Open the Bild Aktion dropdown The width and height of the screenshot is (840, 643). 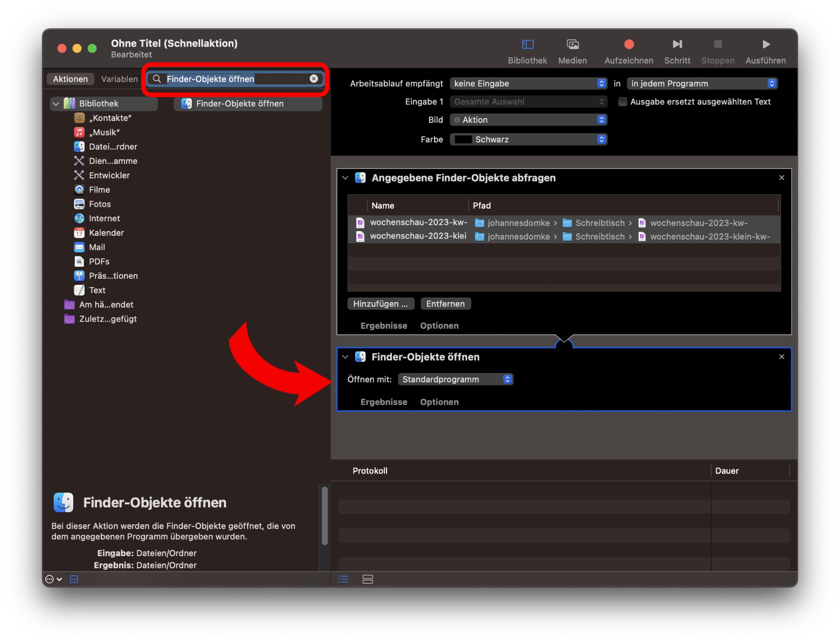528,120
